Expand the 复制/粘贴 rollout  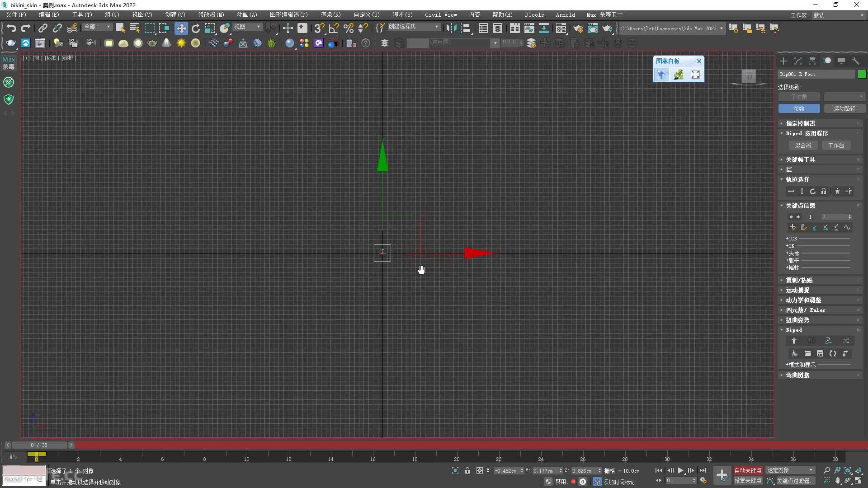(x=821, y=280)
